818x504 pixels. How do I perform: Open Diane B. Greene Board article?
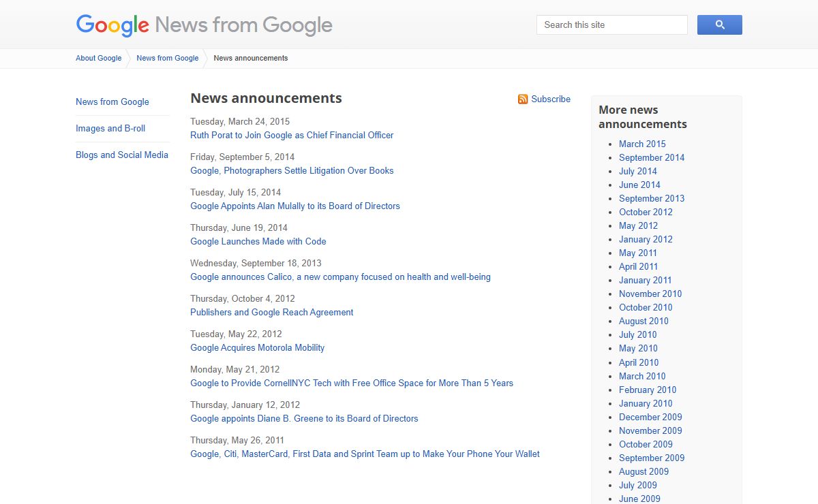[304, 418]
